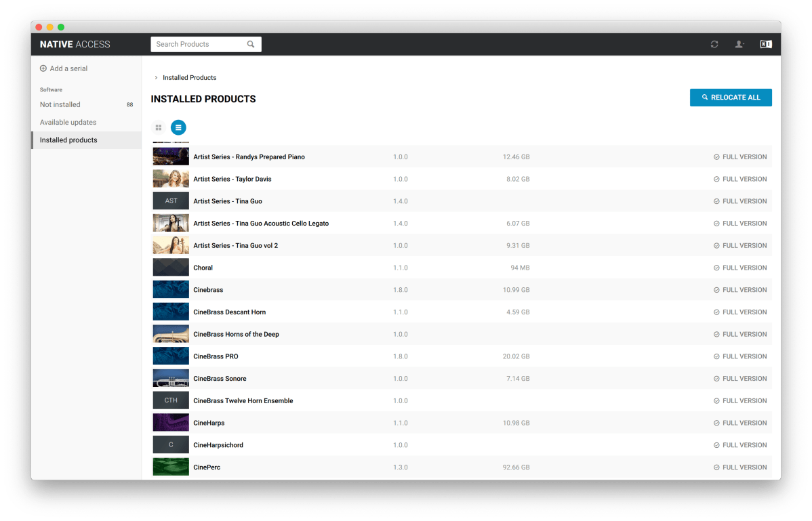
Task: Click the CTH placeholder thumbnail
Action: click(x=171, y=400)
